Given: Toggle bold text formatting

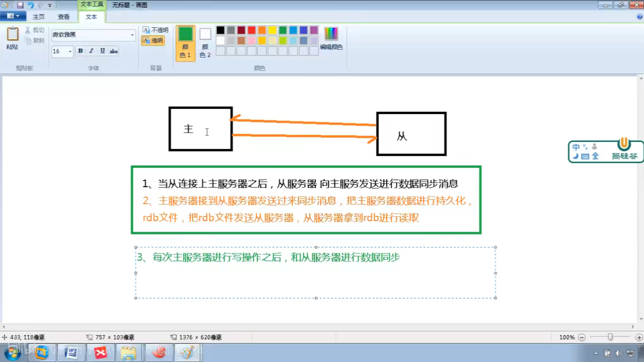Looking at the screenshot, I should click(80, 51).
